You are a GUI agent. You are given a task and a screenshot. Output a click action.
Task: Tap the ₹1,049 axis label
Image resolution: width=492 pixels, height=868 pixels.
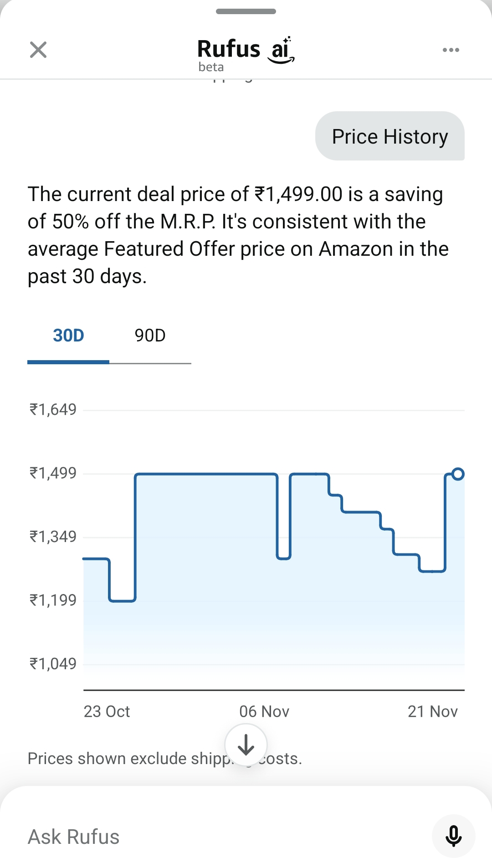53,664
